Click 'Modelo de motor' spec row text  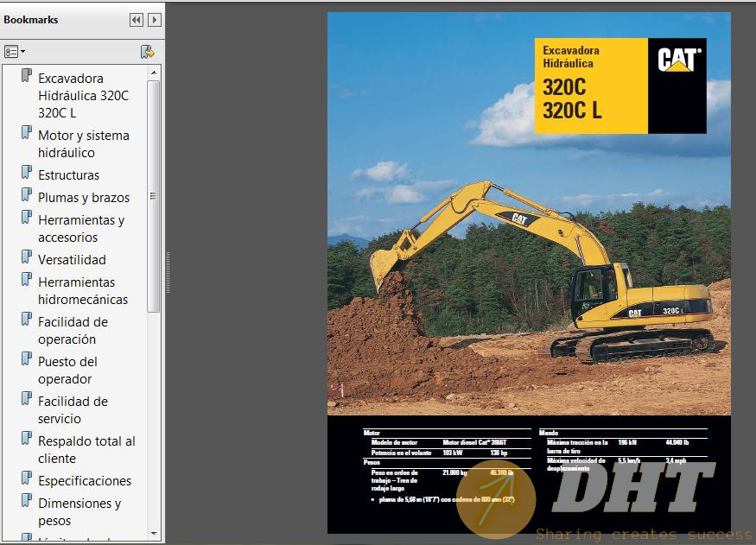coord(394,442)
